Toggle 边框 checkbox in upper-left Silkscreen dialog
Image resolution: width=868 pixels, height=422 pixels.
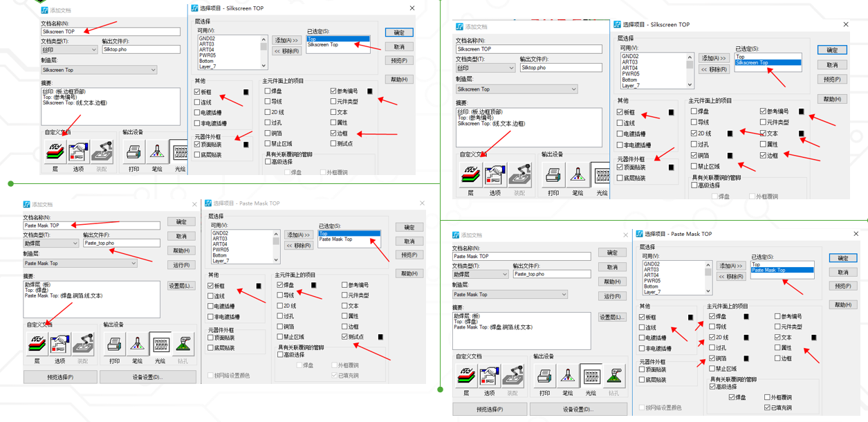[x=333, y=133]
